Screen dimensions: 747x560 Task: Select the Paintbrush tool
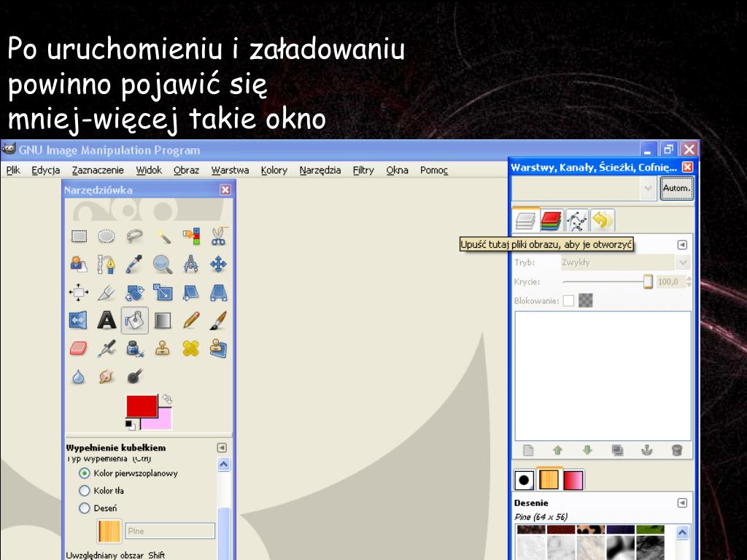click(x=219, y=321)
